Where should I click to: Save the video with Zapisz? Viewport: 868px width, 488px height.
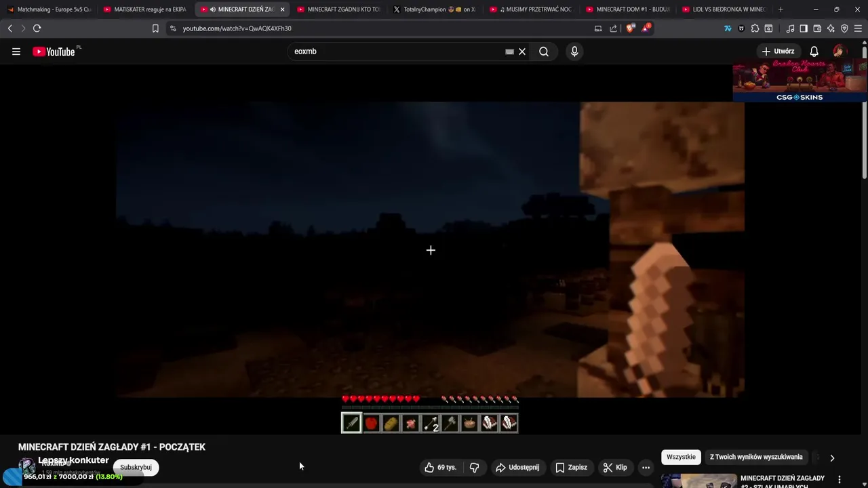pos(571,467)
